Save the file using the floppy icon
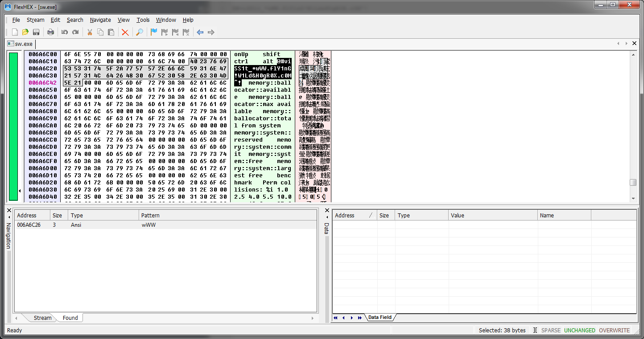Screen dimensions: 644x339 click(x=36, y=32)
